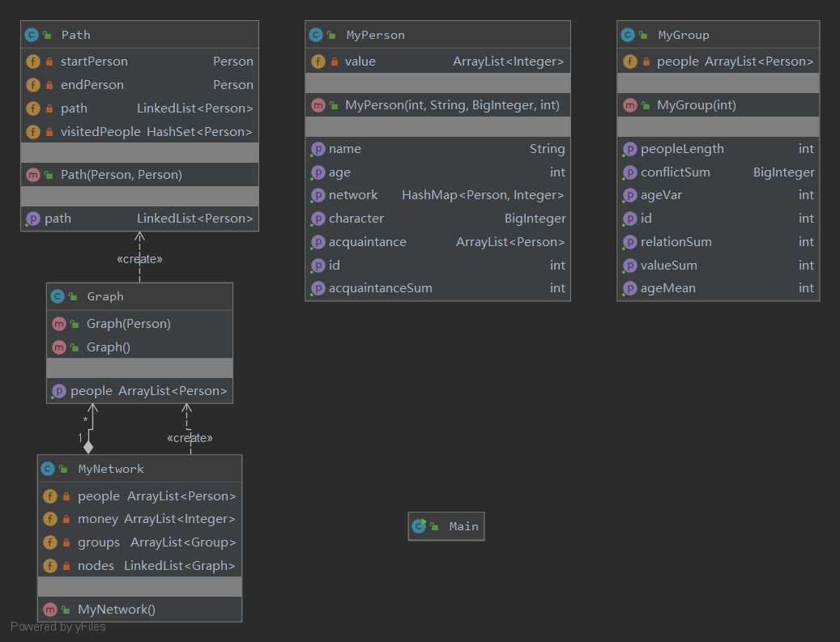Screen dimensions: 840x642
Task: Click the class icon beside MyGroup title
Action: coord(628,35)
